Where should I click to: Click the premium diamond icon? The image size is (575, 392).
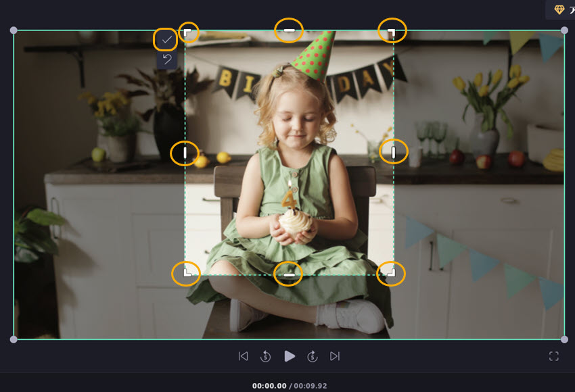point(559,9)
